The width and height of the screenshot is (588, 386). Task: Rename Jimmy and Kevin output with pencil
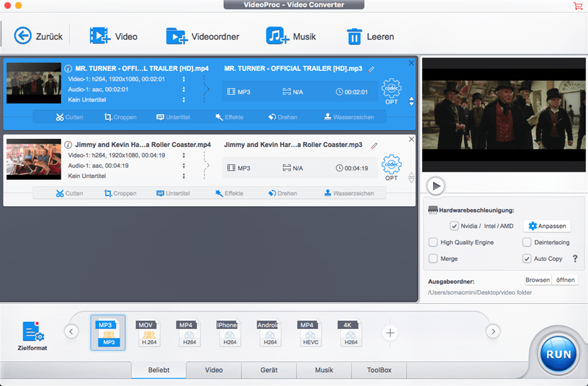pyautogui.click(x=374, y=146)
